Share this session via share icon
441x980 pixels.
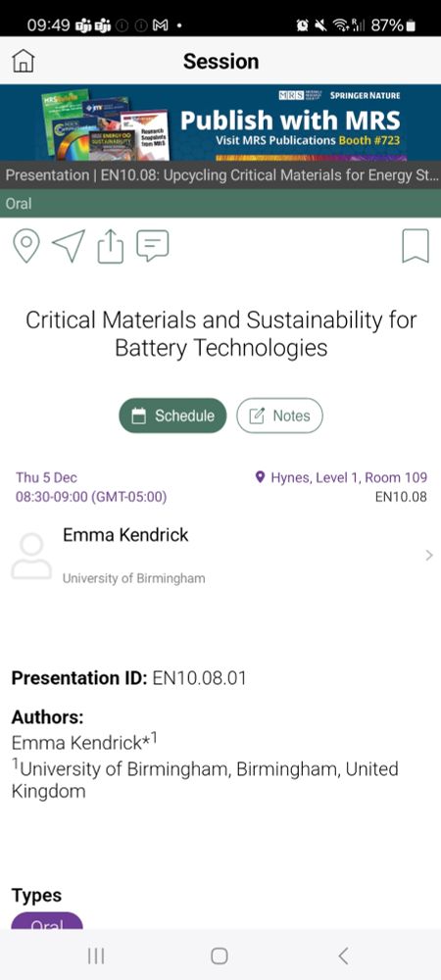[111, 246]
